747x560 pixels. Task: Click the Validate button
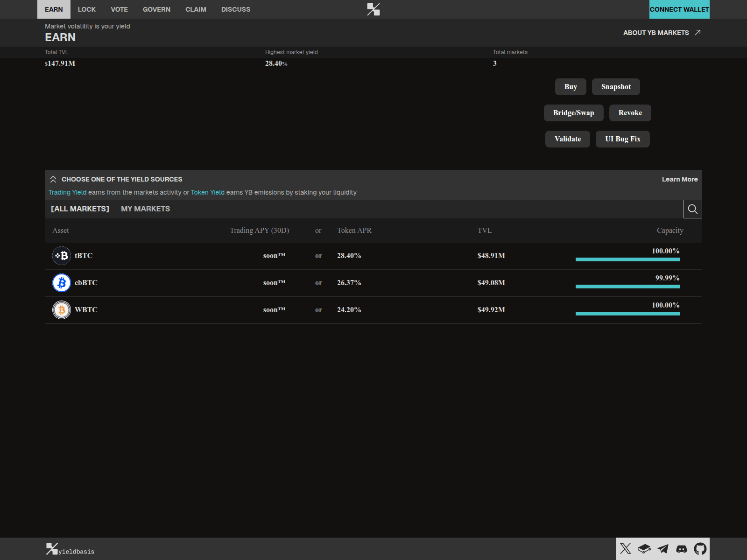pos(568,139)
